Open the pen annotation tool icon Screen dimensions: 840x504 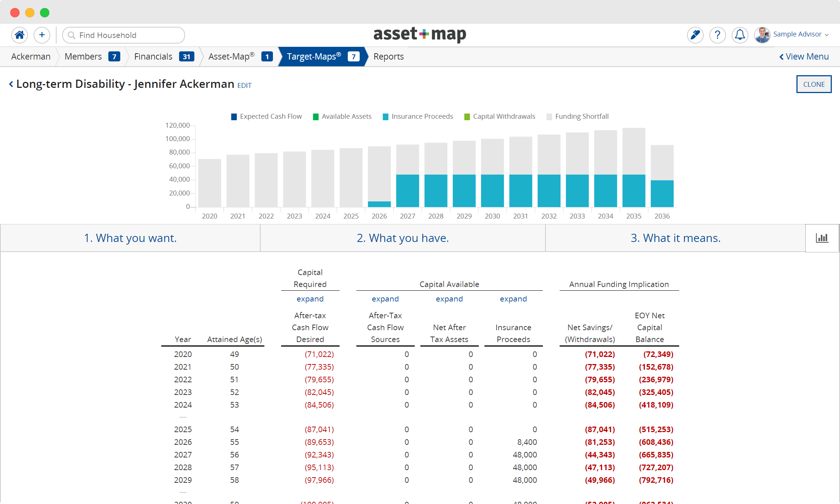coord(695,35)
